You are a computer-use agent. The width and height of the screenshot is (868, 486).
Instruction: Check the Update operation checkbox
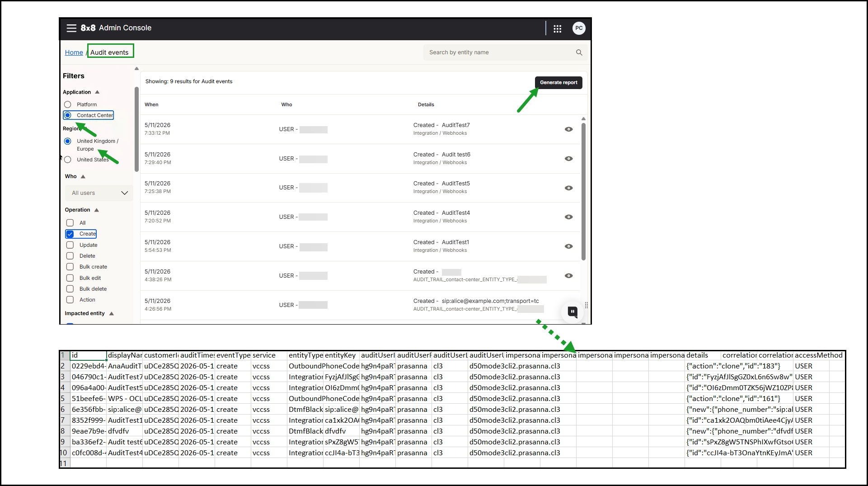[70, 245]
